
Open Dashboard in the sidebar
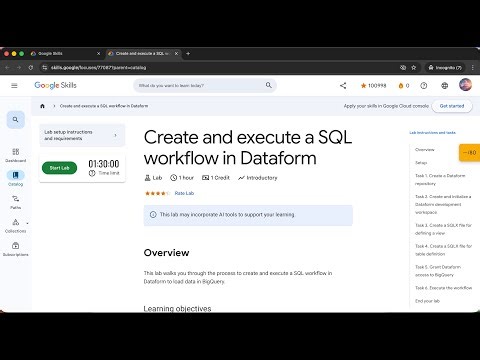tap(16, 155)
